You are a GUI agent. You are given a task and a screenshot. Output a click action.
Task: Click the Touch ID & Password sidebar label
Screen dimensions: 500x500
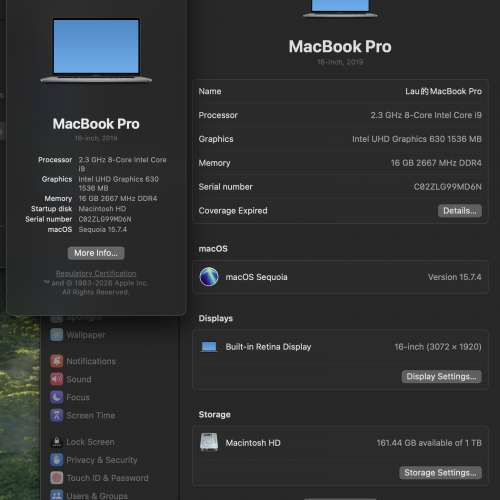[x=107, y=478]
